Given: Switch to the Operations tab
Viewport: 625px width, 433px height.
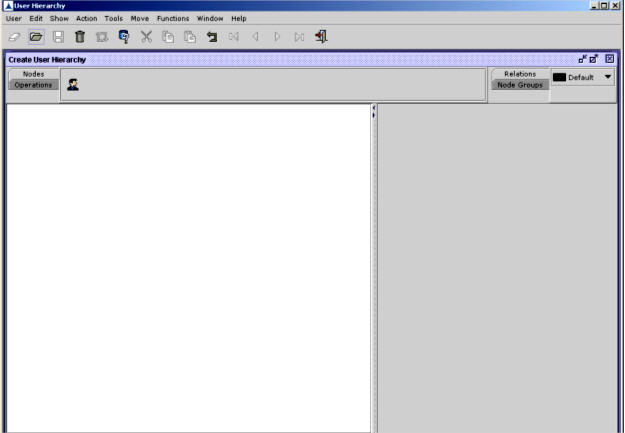Looking at the screenshot, I should (x=34, y=85).
